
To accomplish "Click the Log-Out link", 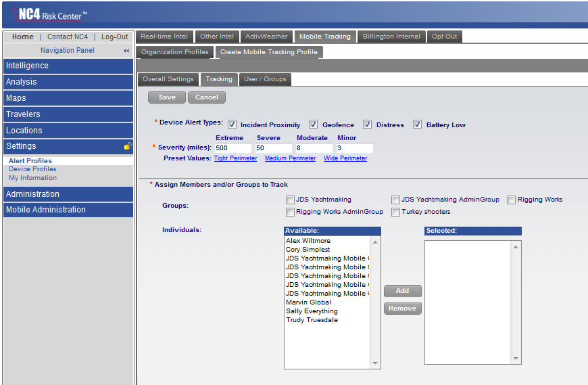I will pos(115,37).
